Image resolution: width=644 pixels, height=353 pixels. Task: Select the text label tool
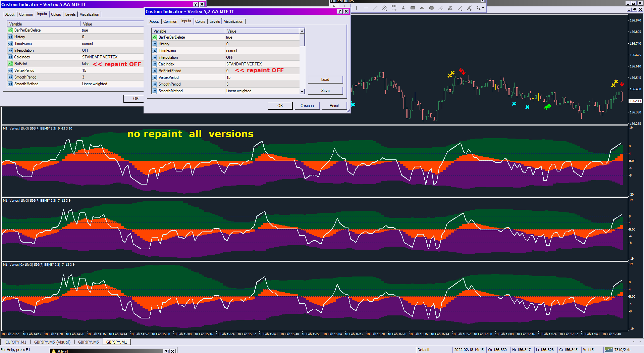[403, 8]
